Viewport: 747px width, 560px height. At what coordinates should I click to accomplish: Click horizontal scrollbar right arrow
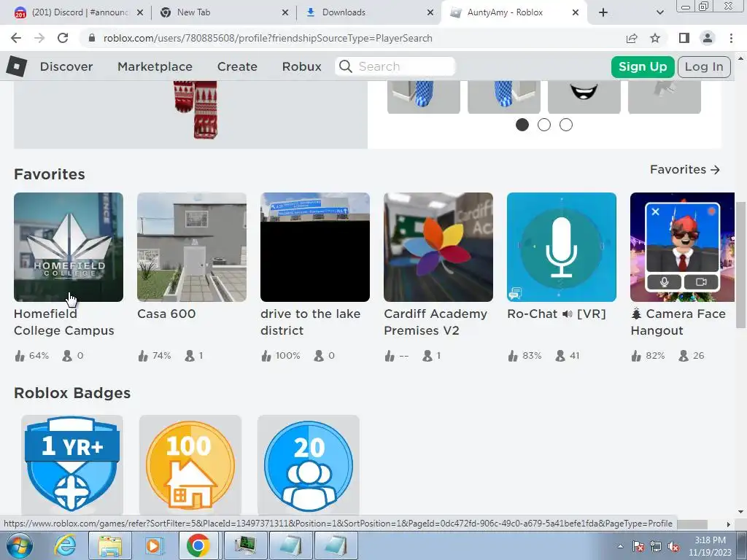(x=729, y=524)
